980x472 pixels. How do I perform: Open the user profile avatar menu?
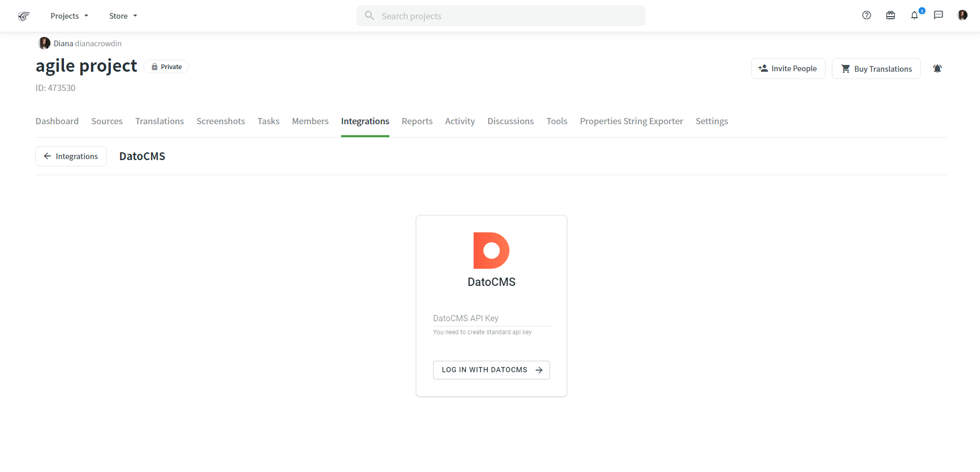963,15
